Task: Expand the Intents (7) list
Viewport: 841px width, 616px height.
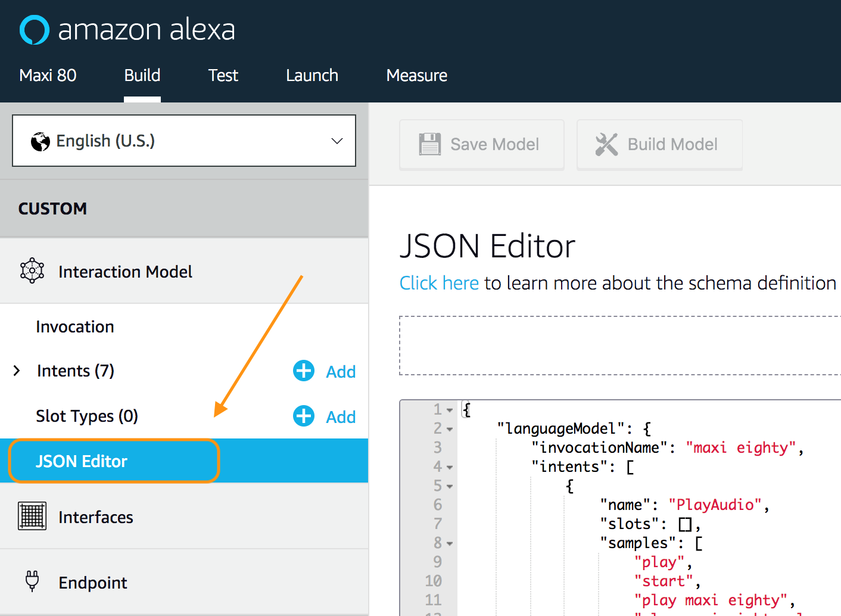Action: (x=16, y=371)
